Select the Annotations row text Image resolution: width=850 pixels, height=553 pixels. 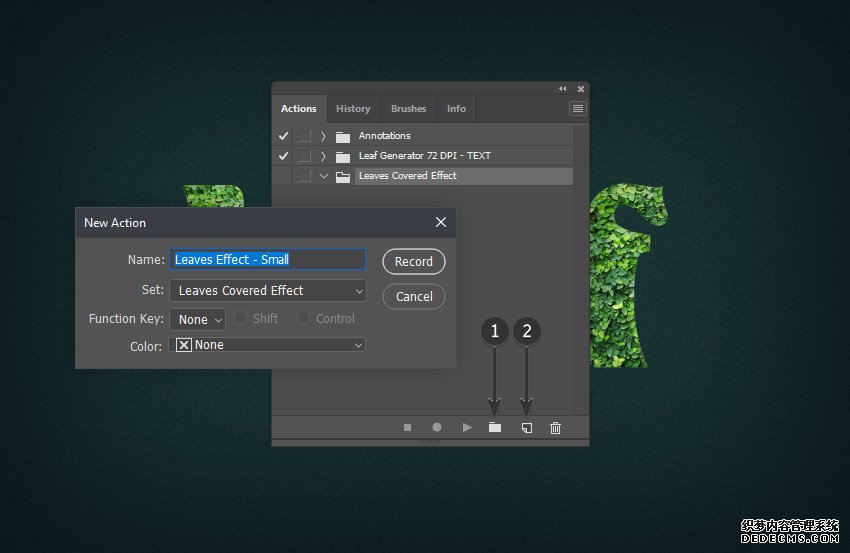[x=384, y=136]
